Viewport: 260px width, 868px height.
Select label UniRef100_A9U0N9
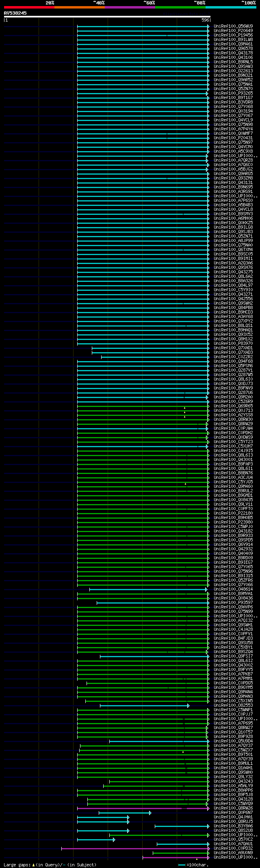pyautogui.click(x=233, y=853)
